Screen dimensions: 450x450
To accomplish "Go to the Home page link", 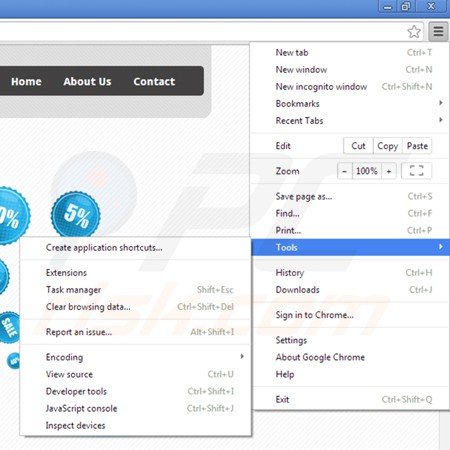I will [26, 81].
